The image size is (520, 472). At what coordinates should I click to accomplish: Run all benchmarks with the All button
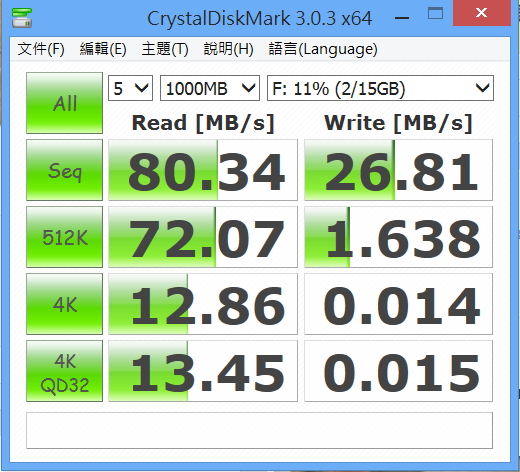[x=65, y=103]
